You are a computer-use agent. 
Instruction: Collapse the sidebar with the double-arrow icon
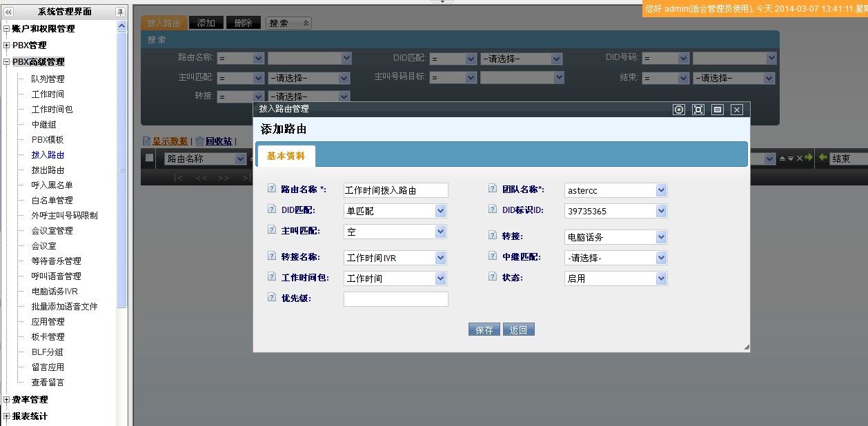click(8, 12)
